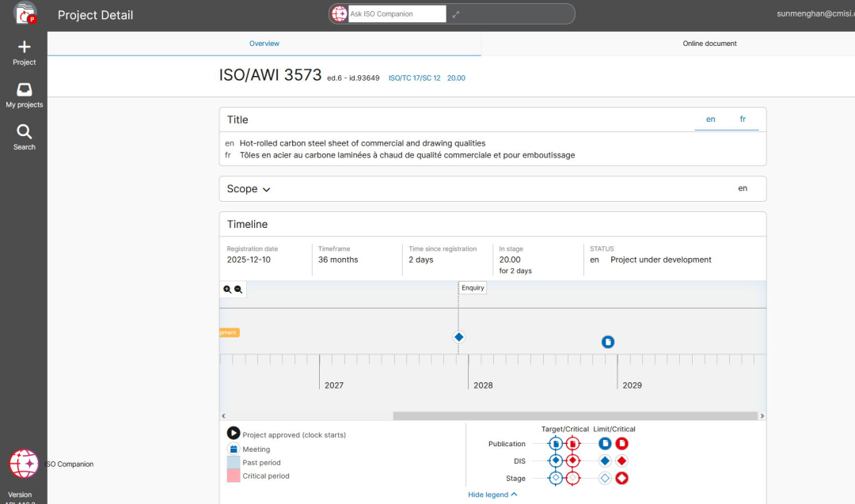This screenshot has width=855, height=504.
Task: Click Publication limit blue legend icon
Action: pyautogui.click(x=605, y=444)
